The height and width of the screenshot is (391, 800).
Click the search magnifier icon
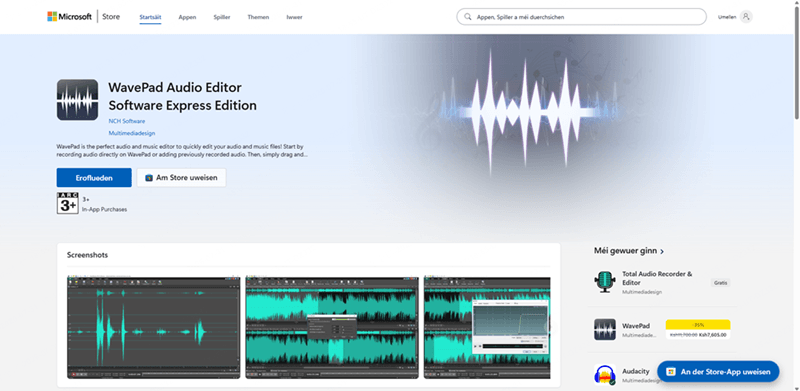(467, 17)
